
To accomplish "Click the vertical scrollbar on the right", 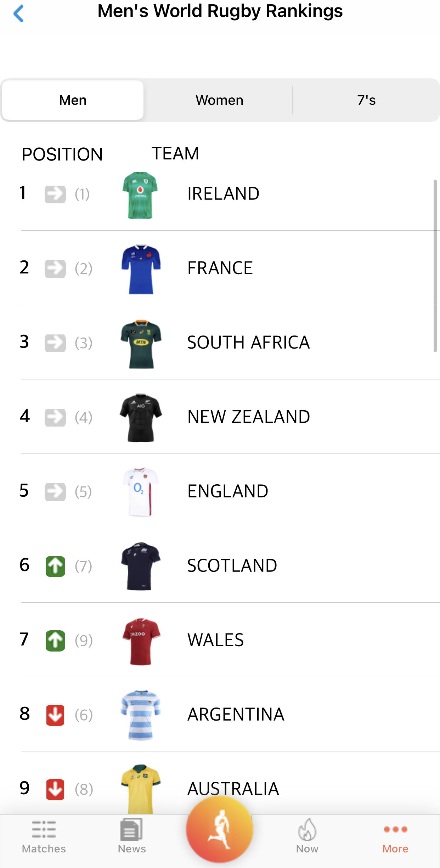I will [x=435, y=266].
